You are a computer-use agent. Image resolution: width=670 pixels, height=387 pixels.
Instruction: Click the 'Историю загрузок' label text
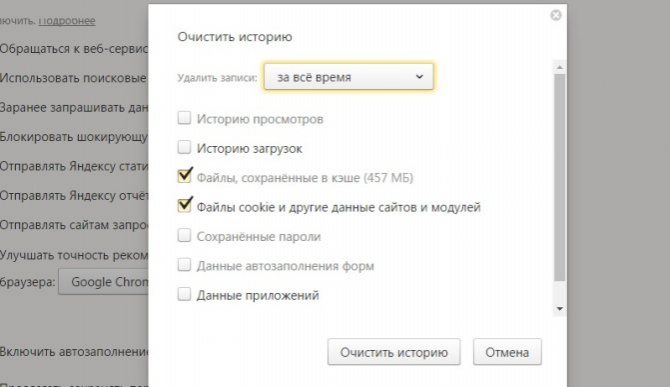coord(249,149)
